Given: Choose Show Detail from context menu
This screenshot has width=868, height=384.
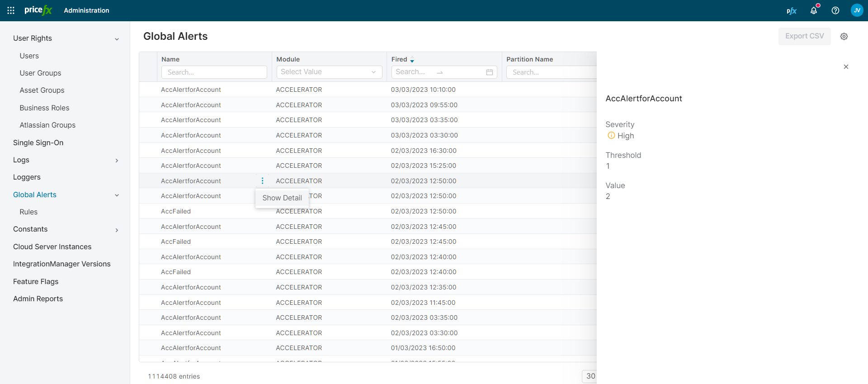Looking at the screenshot, I should pos(282,198).
